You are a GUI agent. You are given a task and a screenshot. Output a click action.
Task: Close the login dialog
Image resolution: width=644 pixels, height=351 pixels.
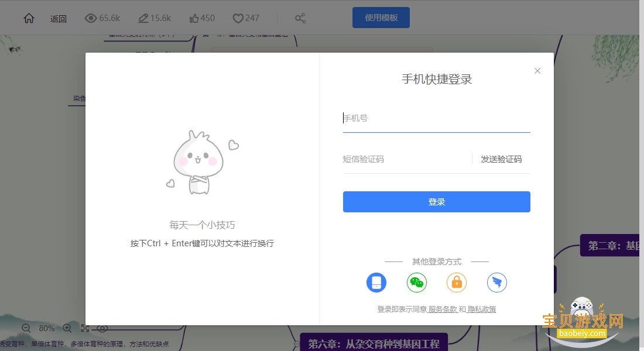[x=537, y=71]
